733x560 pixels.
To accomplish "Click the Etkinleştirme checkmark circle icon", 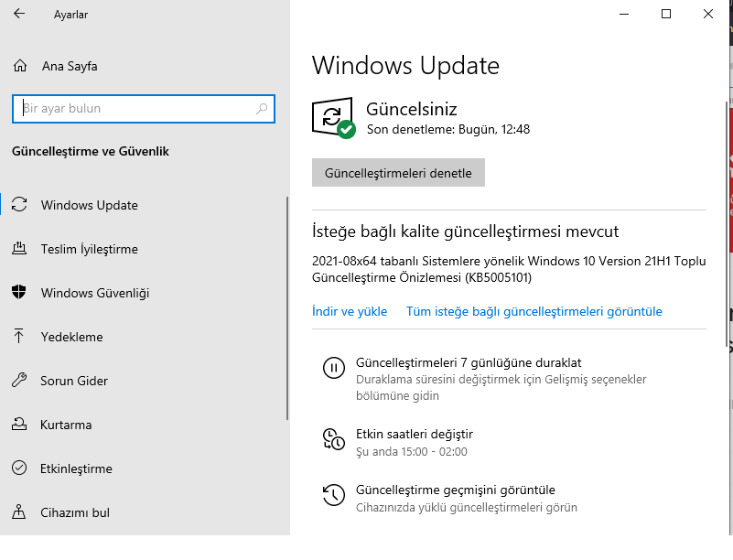I will coord(19,468).
